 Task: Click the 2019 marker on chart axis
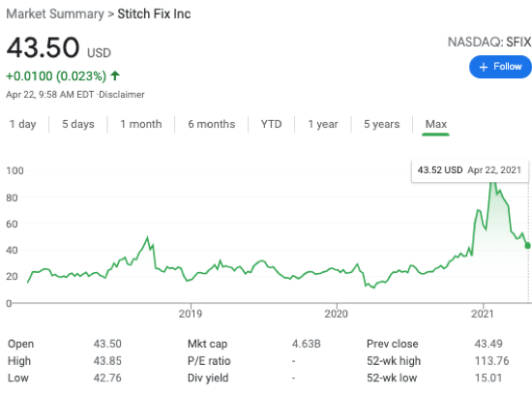coord(191,314)
